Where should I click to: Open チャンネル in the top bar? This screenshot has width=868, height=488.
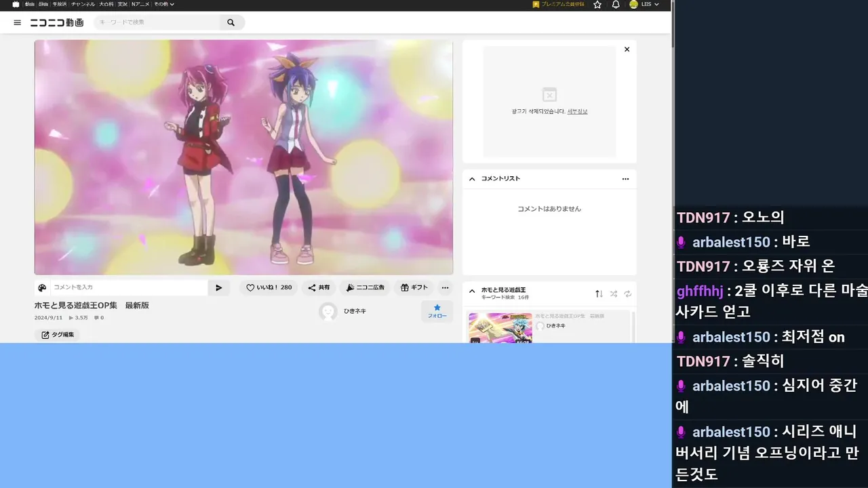pyautogui.click(x=83, y=4)
